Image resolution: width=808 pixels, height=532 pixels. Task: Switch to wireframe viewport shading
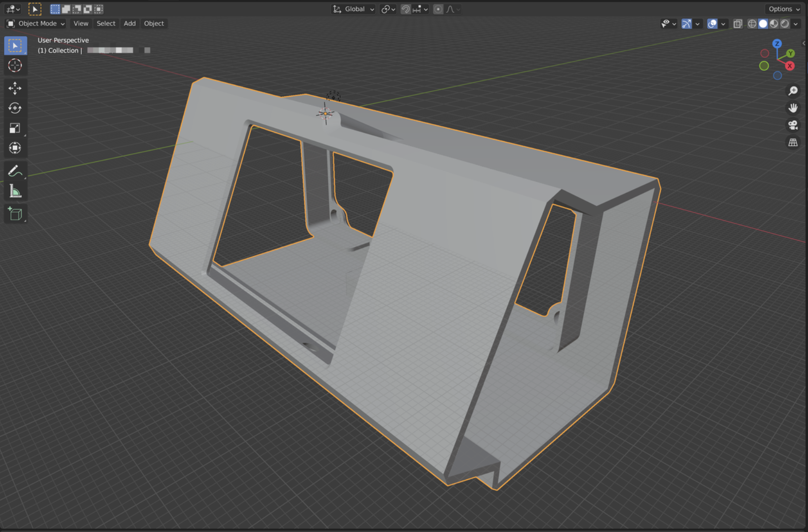(752, 24)
